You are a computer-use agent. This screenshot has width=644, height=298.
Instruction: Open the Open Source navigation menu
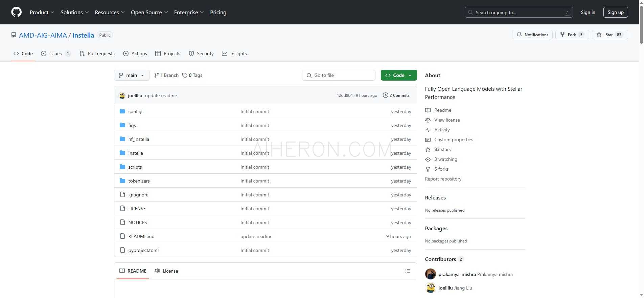[149, 12]
